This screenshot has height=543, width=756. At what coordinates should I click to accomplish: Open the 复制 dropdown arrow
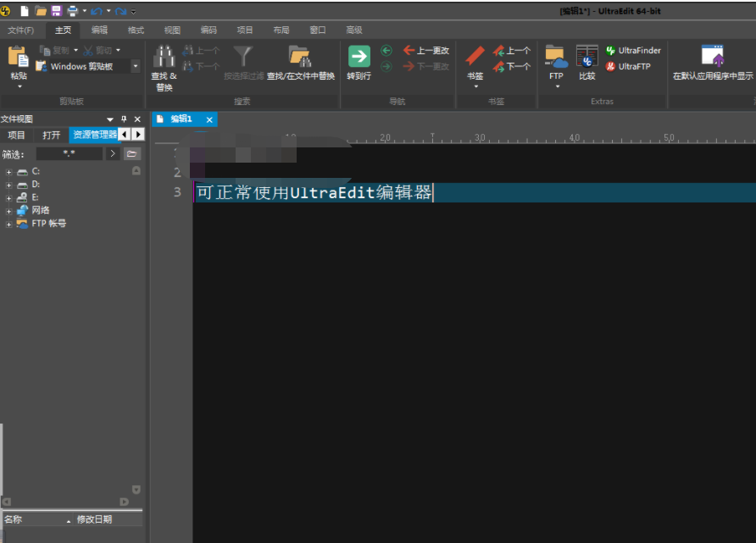(75, 50)
